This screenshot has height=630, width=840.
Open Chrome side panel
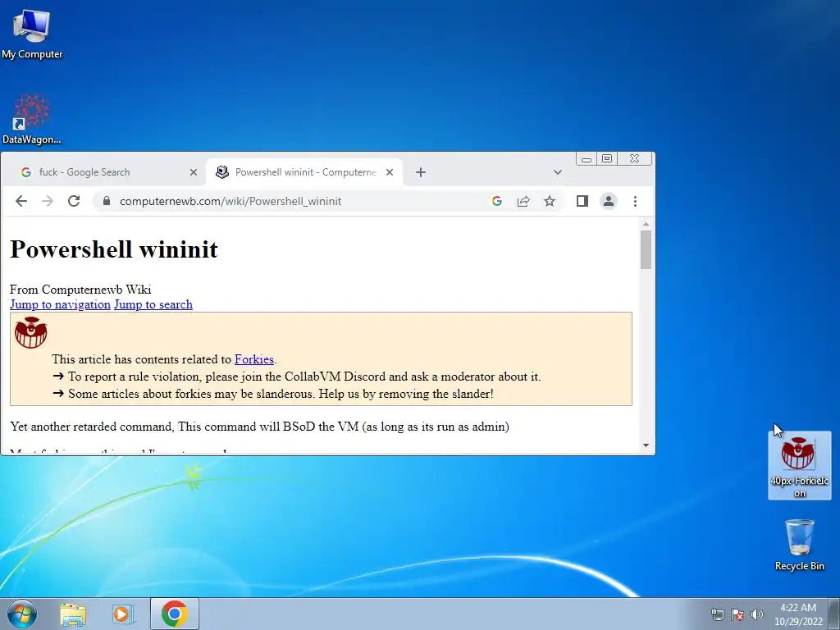582,201
